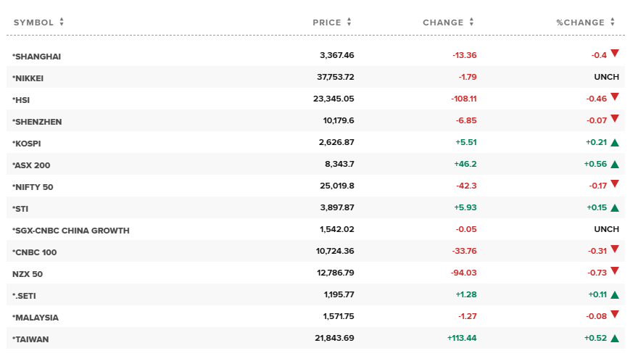The width and height of the screenshot is (638, 364).
Task: Click the red down arrow for NZX 50
Action: pos(615,270)
